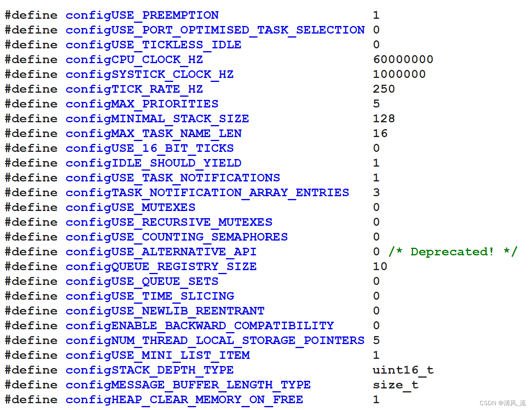This screenshot has width=532, height=410.
Task: Click configTASK_NOTIFICATION_ARRAY_ENTRIES link
Action: tap(207, 193)
